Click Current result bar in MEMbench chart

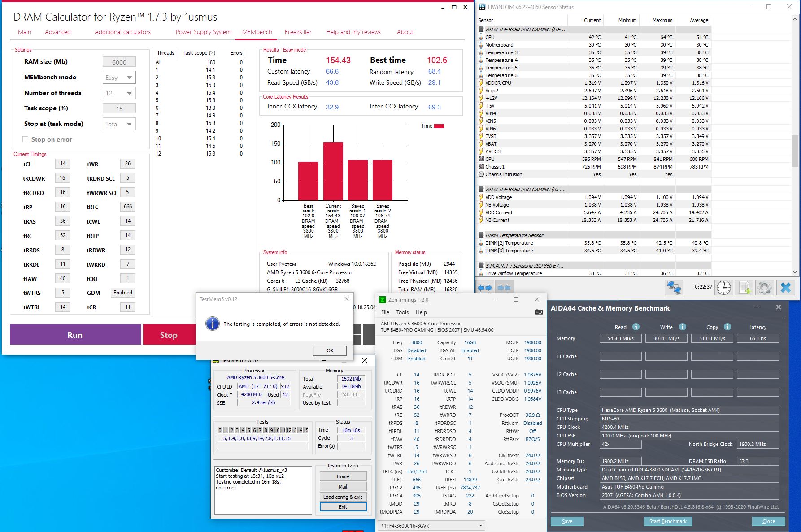click(x=333, y=171)
